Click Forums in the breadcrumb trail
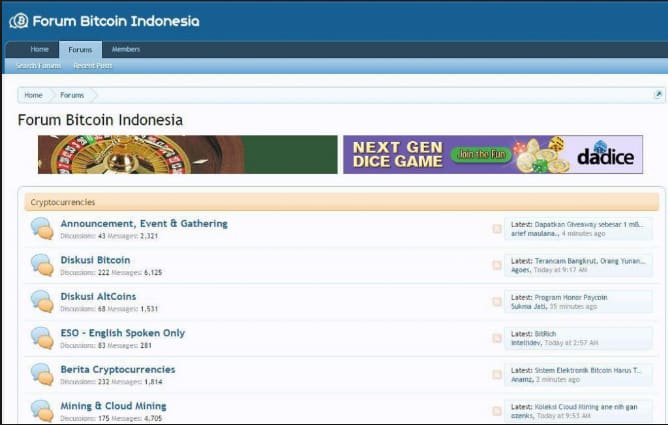Image resolution: width=668 pixels, height=425 pixels. pyautogui.click(x=72, y=95)
